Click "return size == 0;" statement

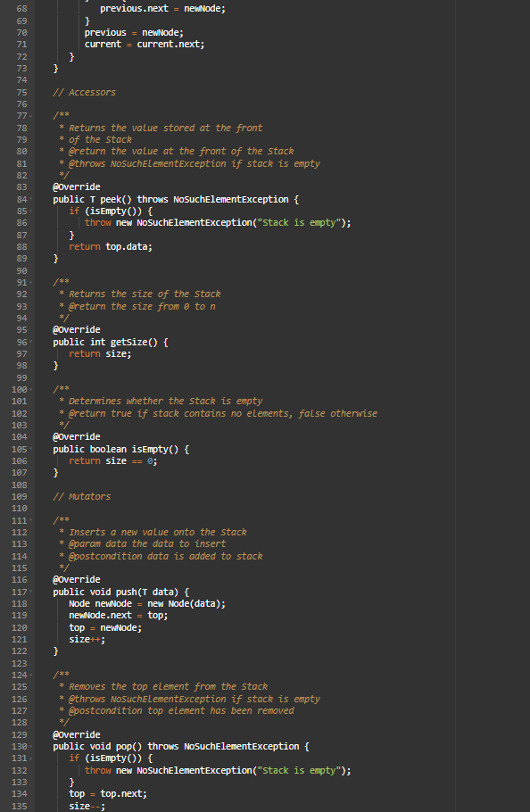click(x=113, y=461)
